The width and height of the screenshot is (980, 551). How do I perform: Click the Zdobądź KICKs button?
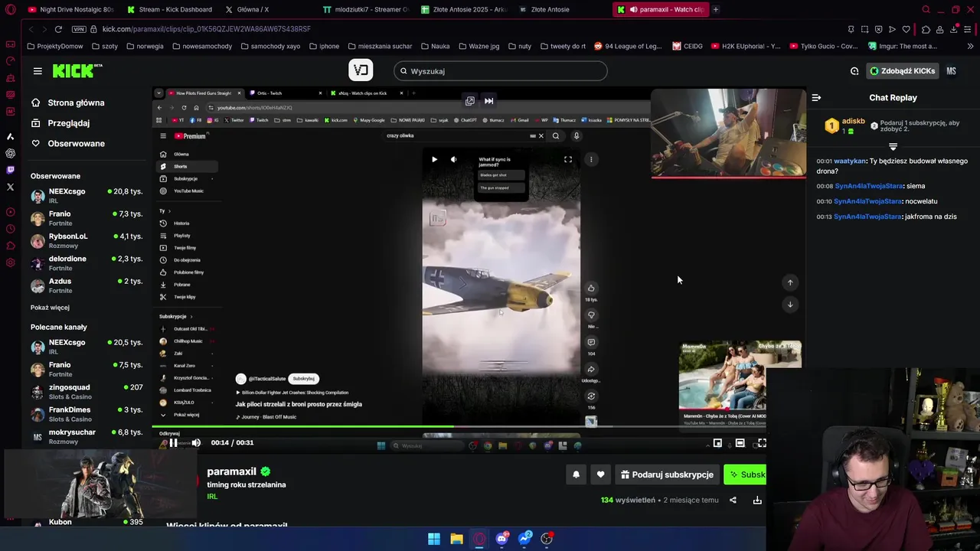point(902,71)
